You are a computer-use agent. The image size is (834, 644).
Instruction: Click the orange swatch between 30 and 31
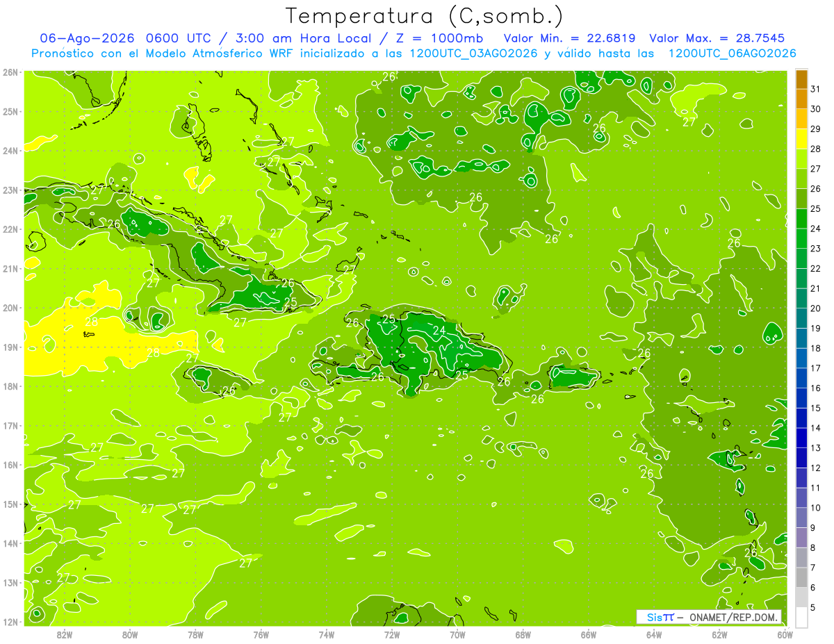point(801,99)
